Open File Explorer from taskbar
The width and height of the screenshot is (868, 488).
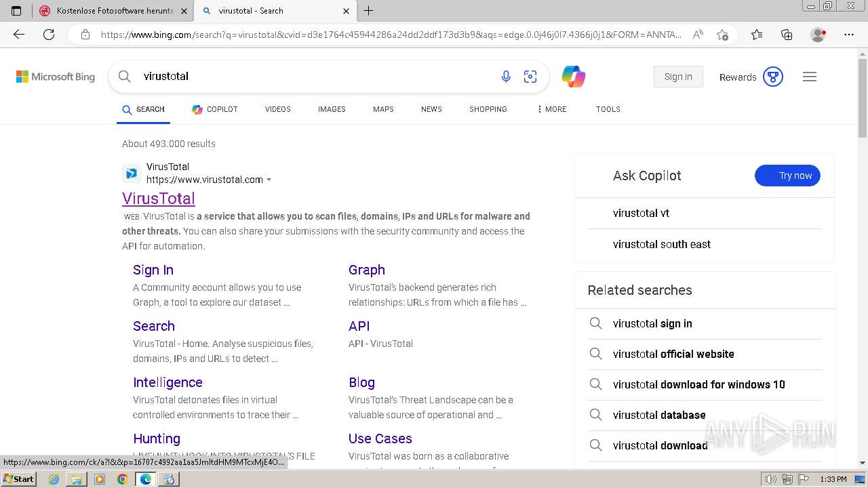coord(77,479)
